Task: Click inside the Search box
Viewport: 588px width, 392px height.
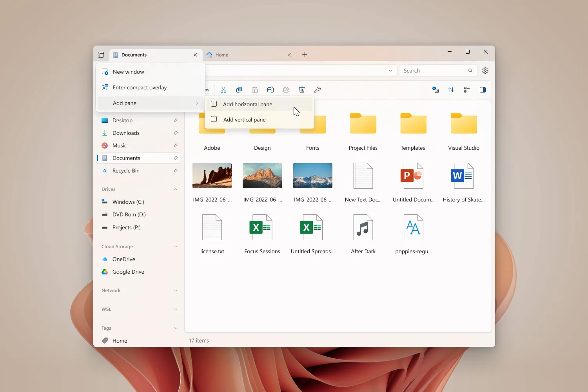Action: (431, 71)
